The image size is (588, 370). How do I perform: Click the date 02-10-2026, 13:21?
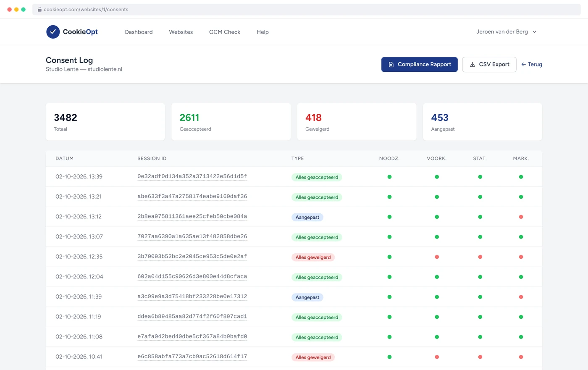(79, 197)
